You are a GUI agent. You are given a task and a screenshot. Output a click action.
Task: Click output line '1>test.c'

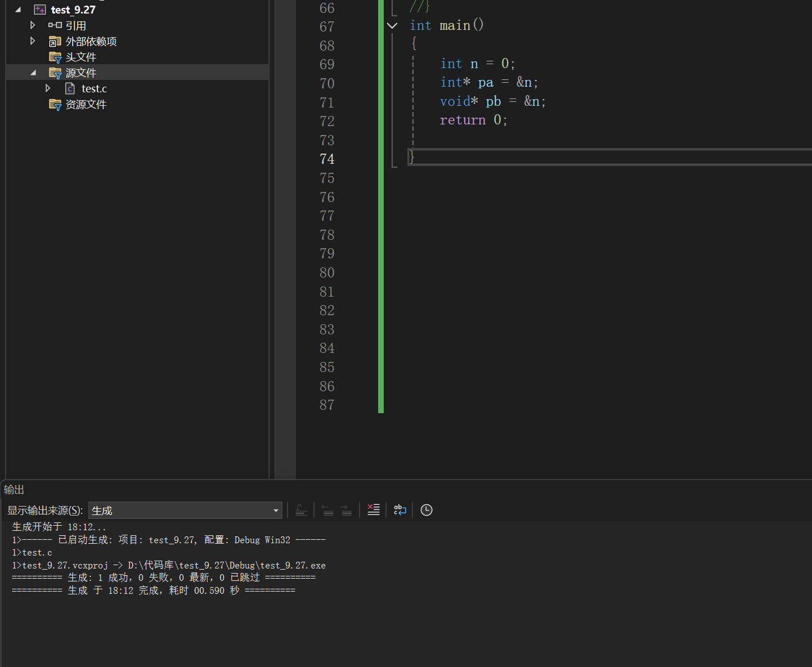point(32,553)
